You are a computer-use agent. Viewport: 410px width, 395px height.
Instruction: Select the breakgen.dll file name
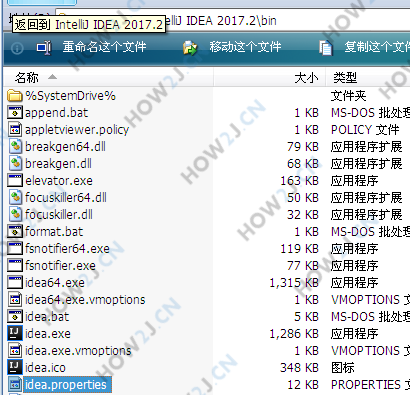[x=58, y=164]
